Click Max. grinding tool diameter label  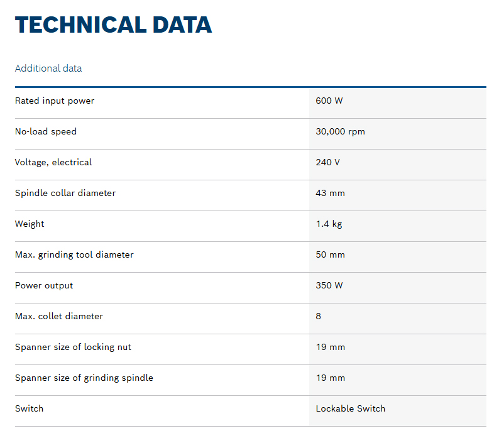[74, 254]
